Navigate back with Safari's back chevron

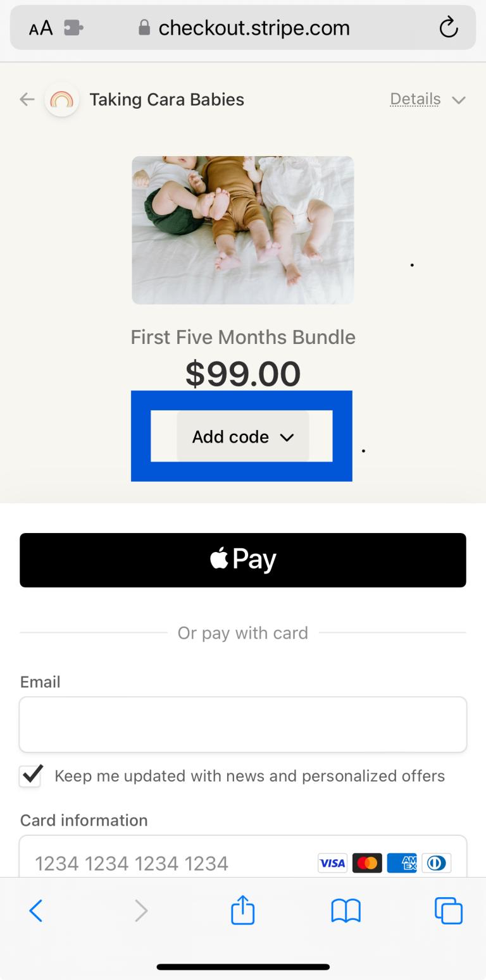point(36,910)
